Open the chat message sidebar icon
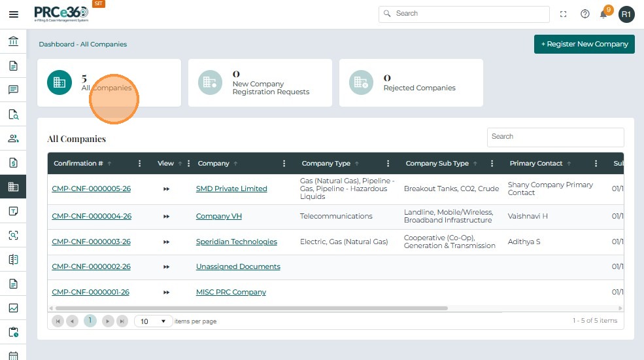 click(x=13, y=90)
